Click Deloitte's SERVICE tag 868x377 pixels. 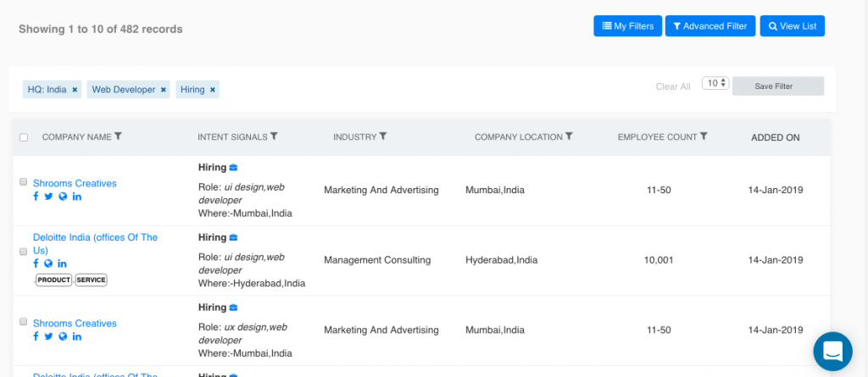(x=92, y=280)
